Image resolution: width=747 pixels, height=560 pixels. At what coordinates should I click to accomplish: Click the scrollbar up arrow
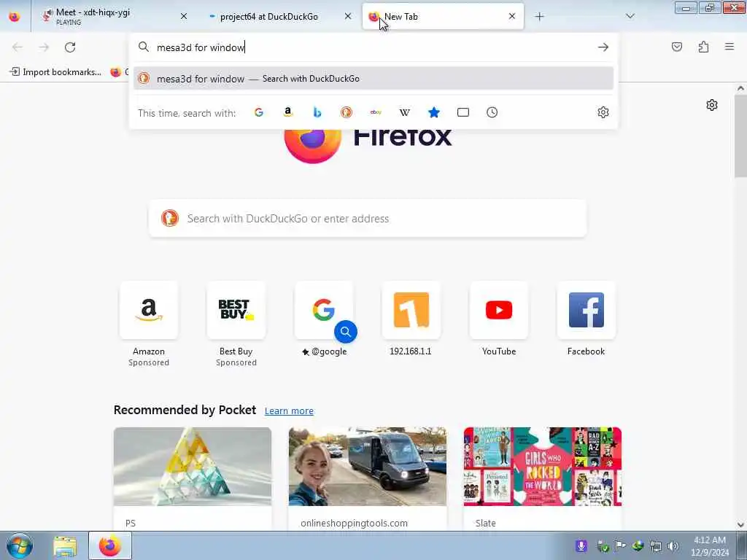(x=740, y=88)
